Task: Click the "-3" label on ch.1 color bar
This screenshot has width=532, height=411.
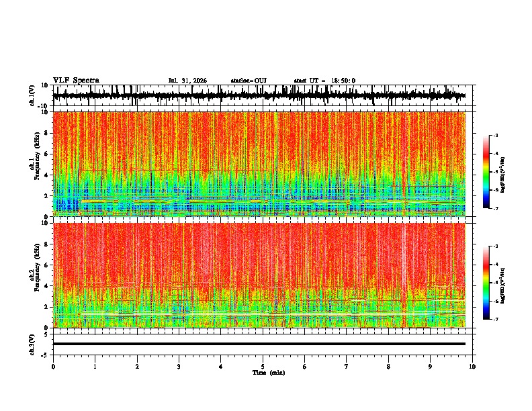Action: (x=495, y=136)
